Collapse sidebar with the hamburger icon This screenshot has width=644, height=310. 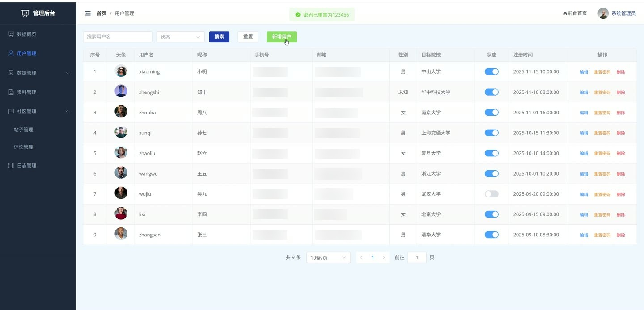(x=88, y=13)
